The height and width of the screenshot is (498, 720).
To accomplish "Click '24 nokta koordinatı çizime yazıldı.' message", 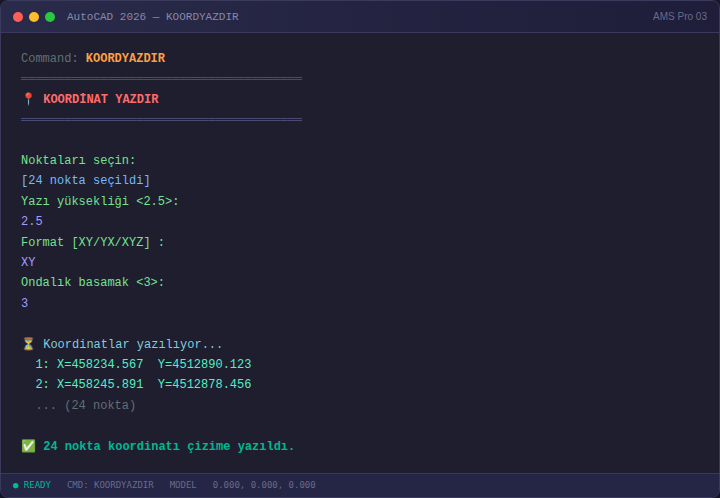I will point(169,446).
